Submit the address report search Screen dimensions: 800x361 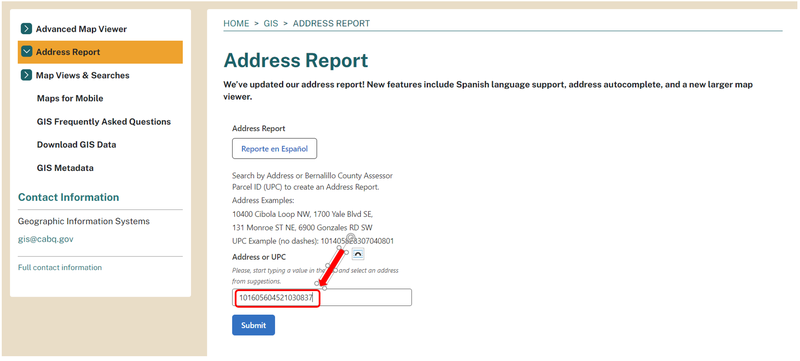point(254,325)
